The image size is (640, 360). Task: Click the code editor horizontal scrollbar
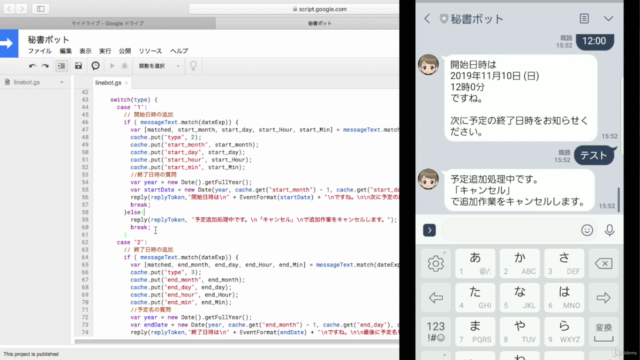click(237, 341)
